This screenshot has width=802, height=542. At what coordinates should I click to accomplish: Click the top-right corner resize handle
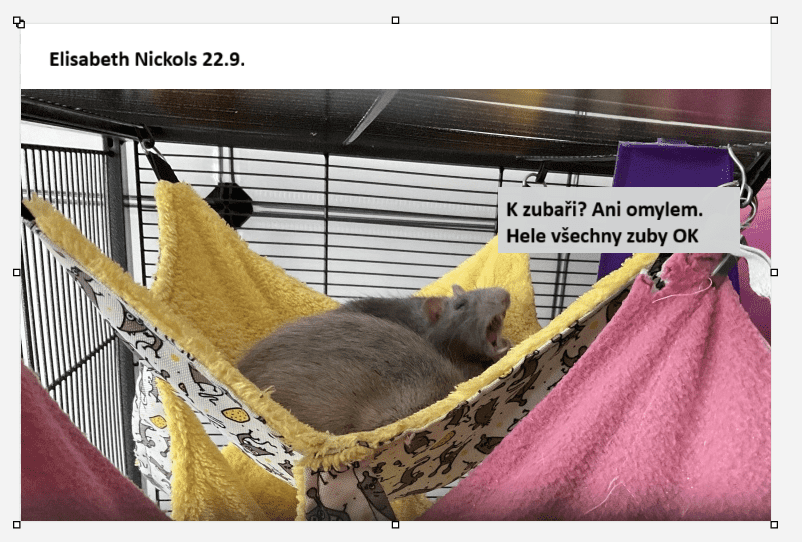coord(774,20)
